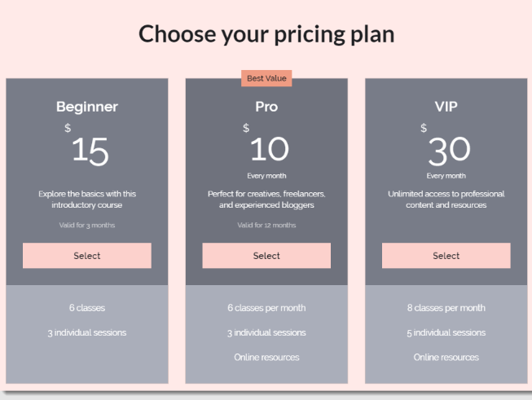
Task: Select the Beginner pricing plan
Action: (87, 256)
